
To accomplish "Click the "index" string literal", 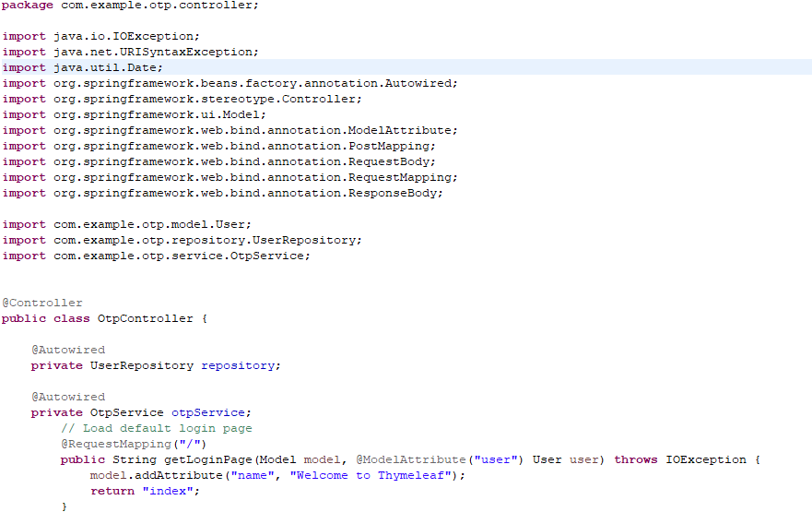I will pos(168,491).
